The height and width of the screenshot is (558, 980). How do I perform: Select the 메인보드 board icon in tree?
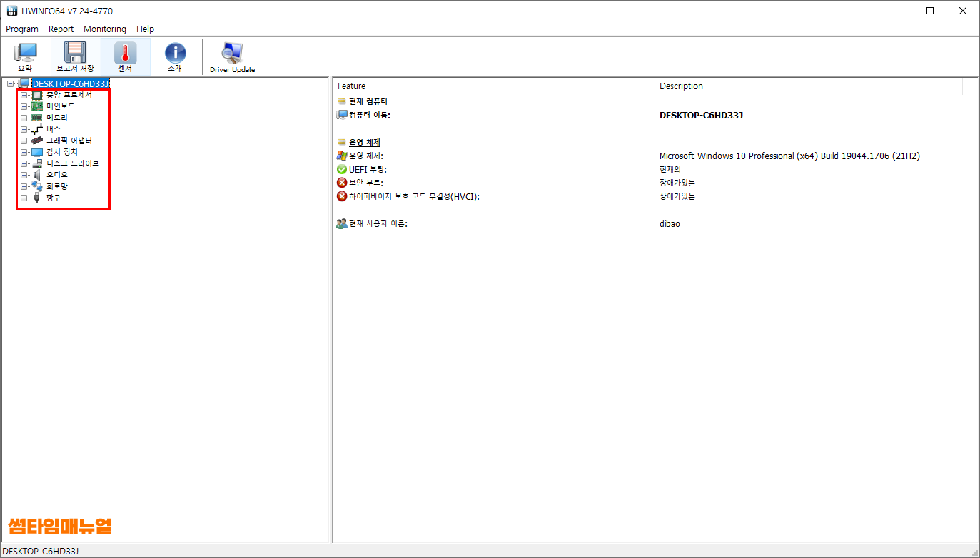37,106
